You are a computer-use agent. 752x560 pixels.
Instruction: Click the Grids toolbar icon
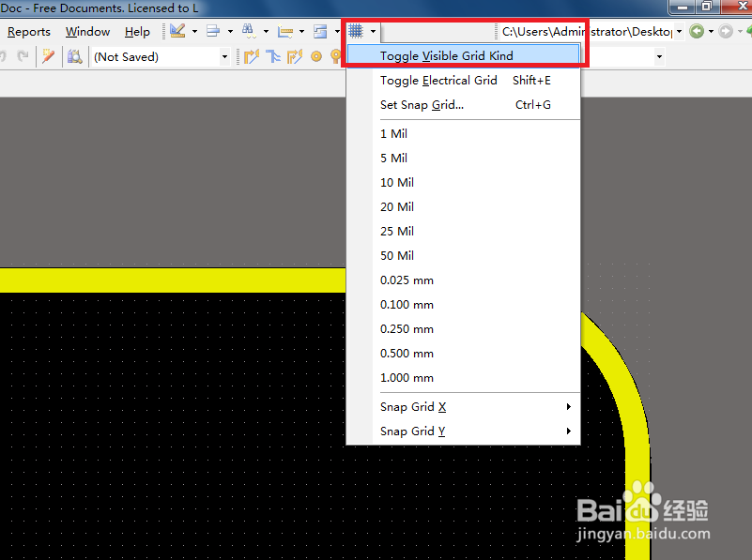[x=356, y=31]
